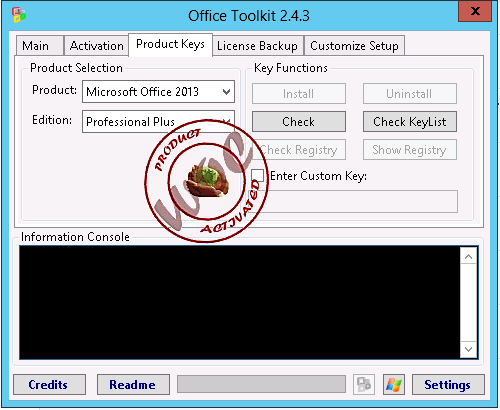Open the Customize Setup tab
The image size is (500, 410).
[x=354, y=46]
